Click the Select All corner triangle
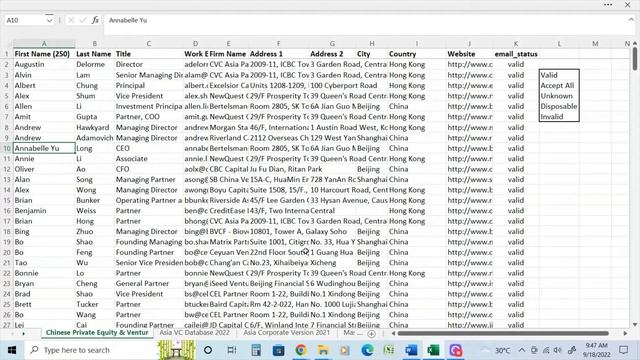640x360 pixels. pyautogui.click(x=7, y=44)
